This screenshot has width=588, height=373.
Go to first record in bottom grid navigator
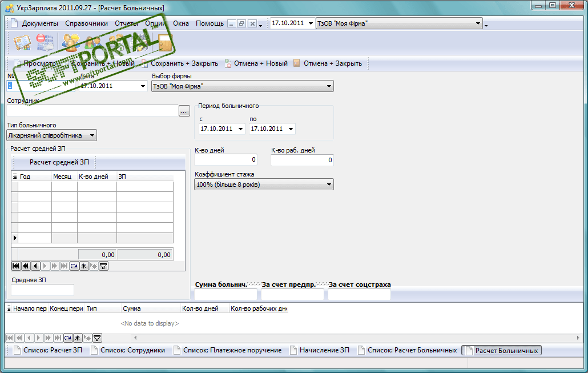(10, 338)
